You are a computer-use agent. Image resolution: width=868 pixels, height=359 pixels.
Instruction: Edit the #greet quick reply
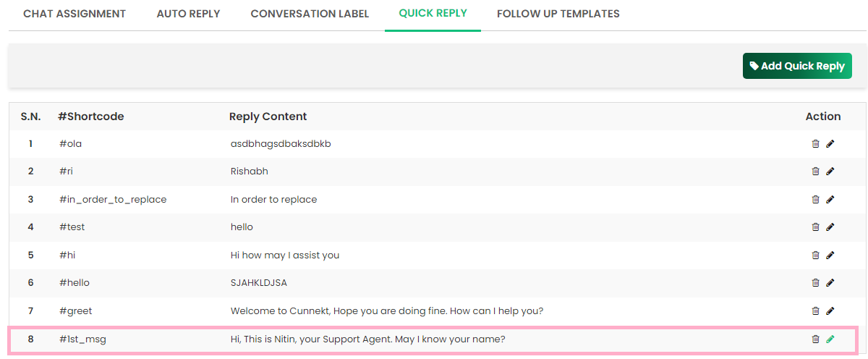point(830,311)
